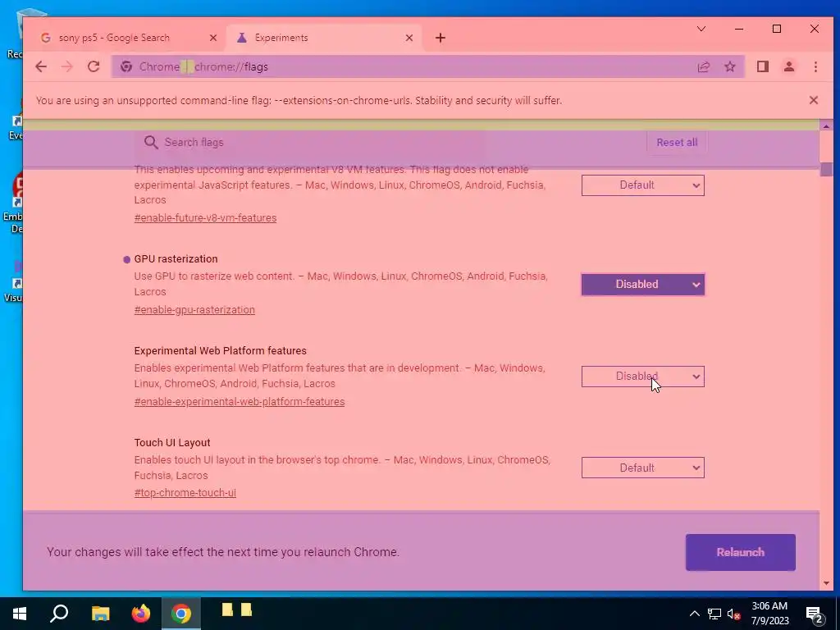Bookmark this page with the star icon
Viewport: 840px width, 630px height.
[x=729, y=66]
